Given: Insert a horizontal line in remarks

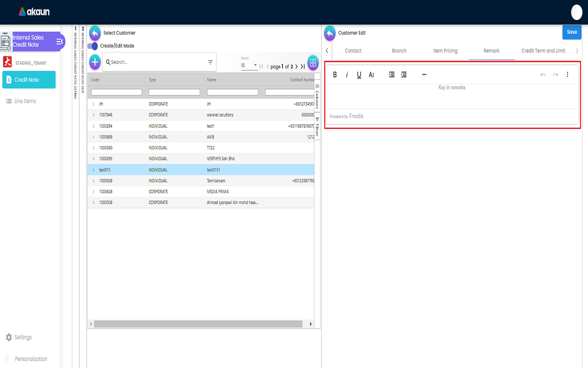Looking at the screenshot, I should 424,74.
